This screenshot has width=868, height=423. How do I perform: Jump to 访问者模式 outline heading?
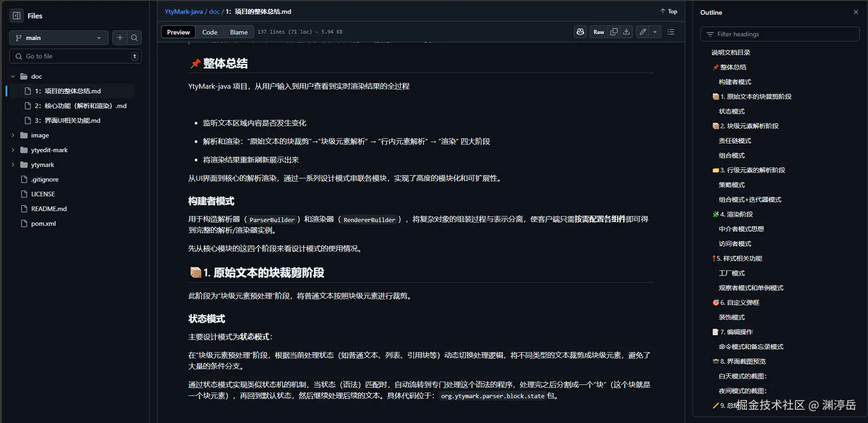click(735, 244)
